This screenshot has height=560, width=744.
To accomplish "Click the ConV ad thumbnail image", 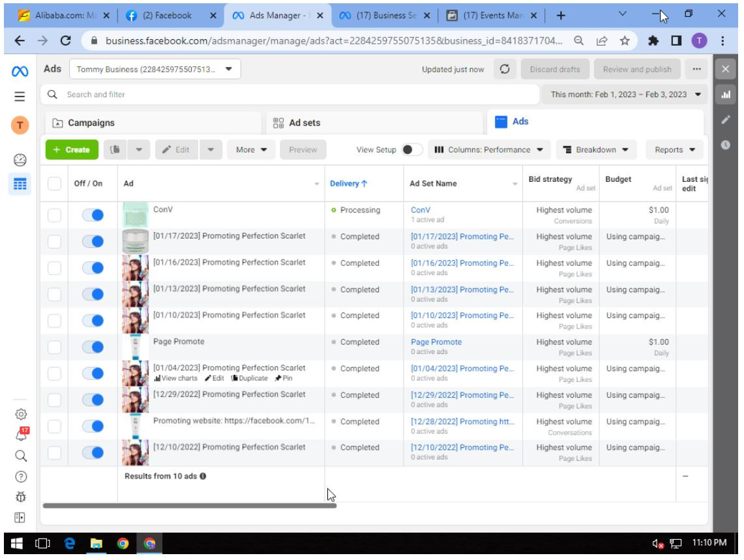I will point(135,214).
